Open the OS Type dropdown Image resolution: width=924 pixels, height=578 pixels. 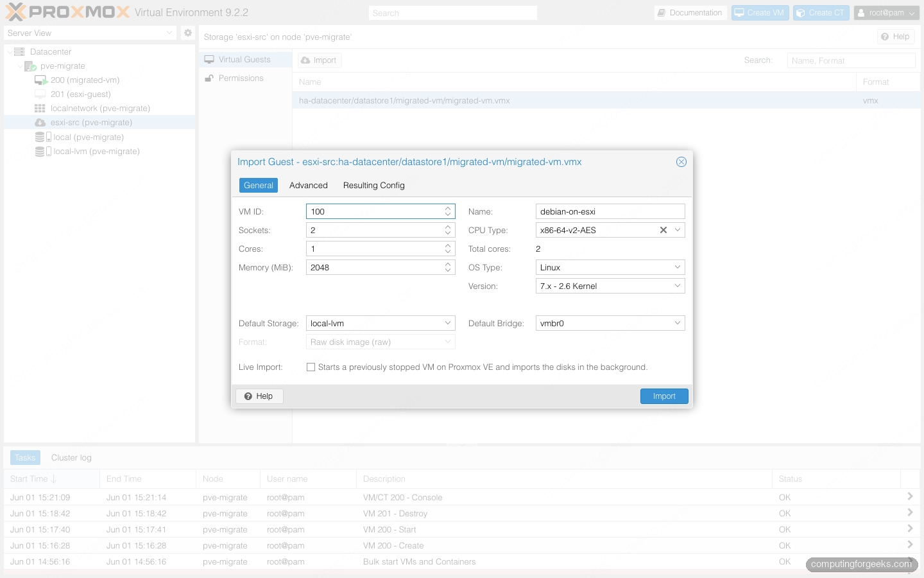point(678,267)
